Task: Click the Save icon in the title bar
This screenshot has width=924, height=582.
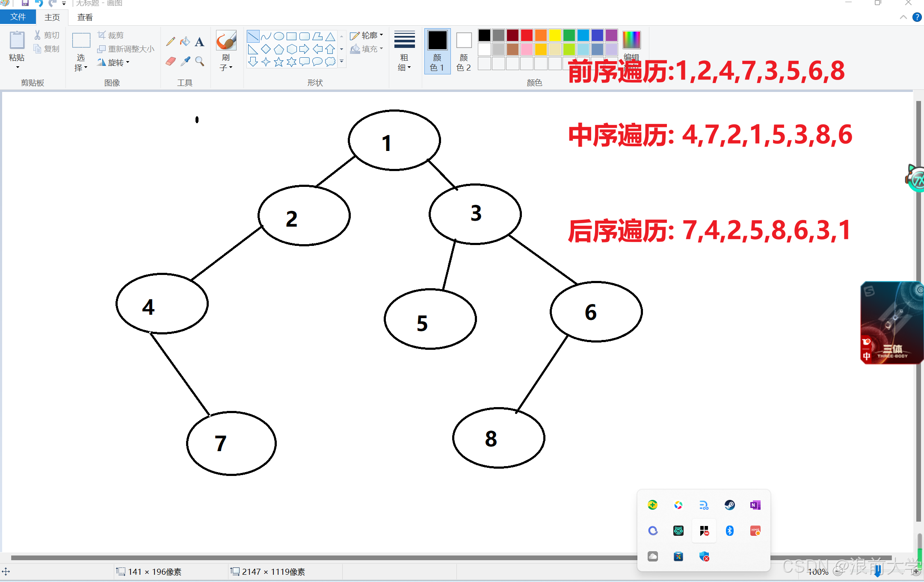Action: (25, 3)
